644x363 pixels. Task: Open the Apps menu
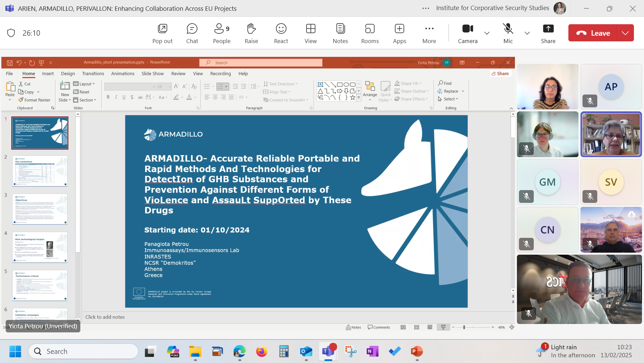tap(399, 33)
